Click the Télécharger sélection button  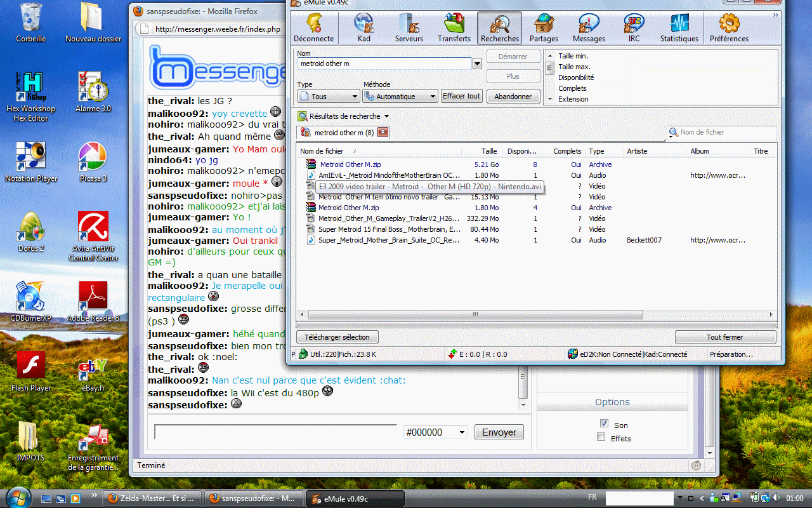click(337, 337)
